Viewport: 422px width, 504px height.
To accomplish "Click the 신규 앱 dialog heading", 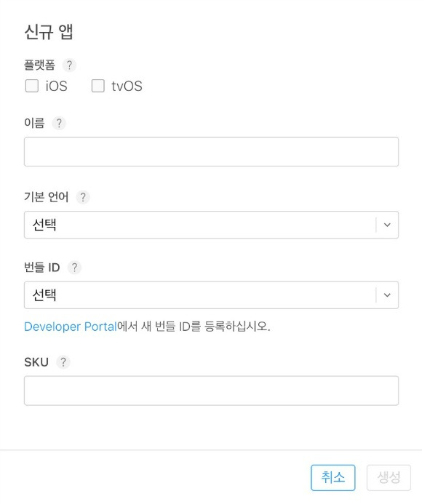I will [49, 32].
